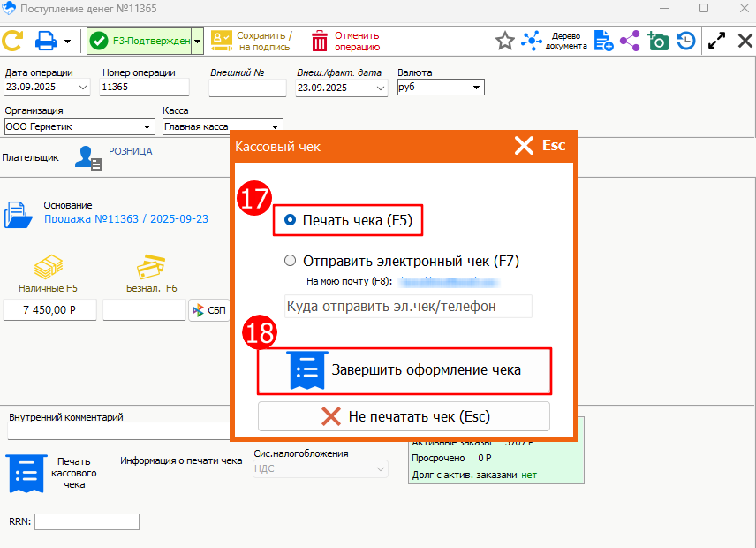Open the printer options dropdown arrow
Image resolution: width=756 pixels, height=548 pixels.
pos(67,41)
